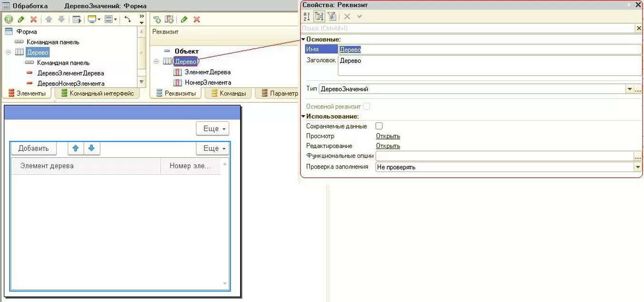Image resolution: width=644 pixels, height=302 pixels.
Task: Collapse the Использование section
Action: pyautogui.click(x=303, y=116)
